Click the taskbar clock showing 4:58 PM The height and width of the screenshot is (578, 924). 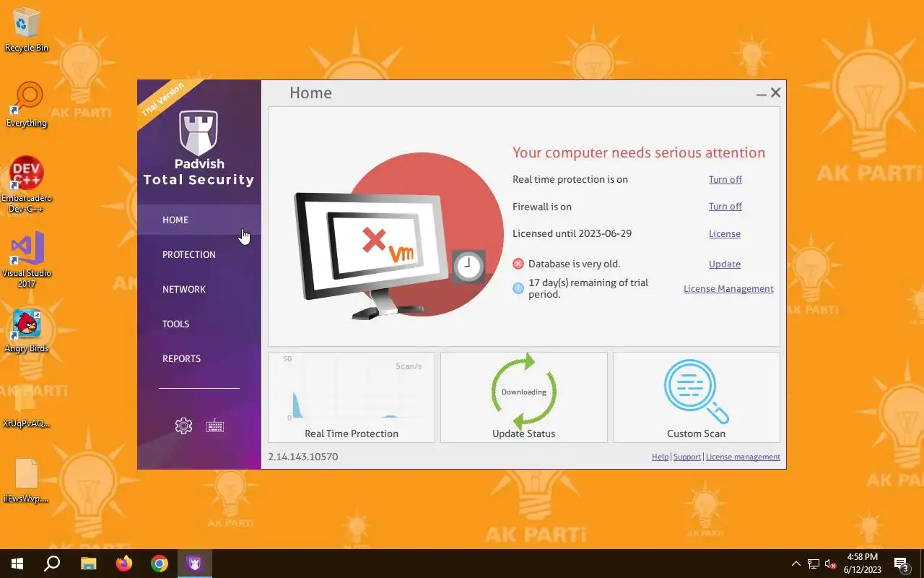pyautogui.click(x=863, y=564)
